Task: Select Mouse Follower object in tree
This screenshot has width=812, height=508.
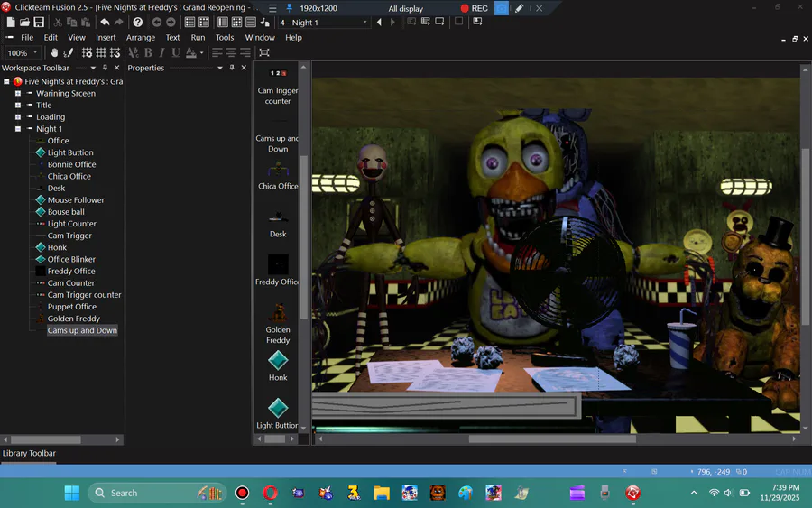Action: click(76, 200)
